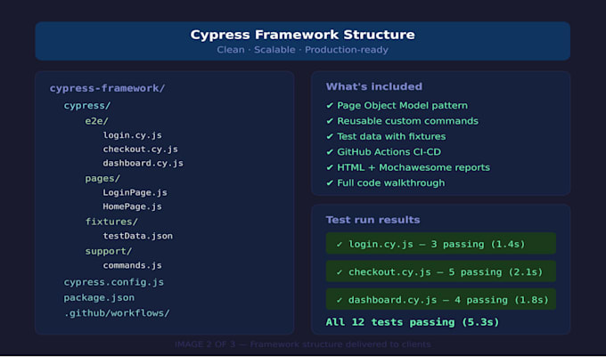Click checkmark in checkout.cy.js result row
Viewport: 606px width, 364px height.
(340, 272)
